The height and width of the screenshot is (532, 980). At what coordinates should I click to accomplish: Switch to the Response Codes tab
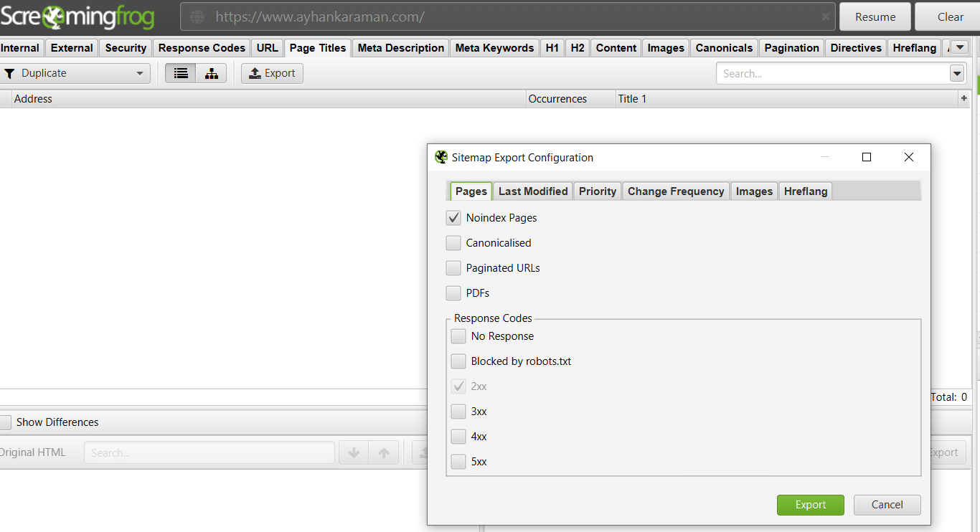click(202, 48)
